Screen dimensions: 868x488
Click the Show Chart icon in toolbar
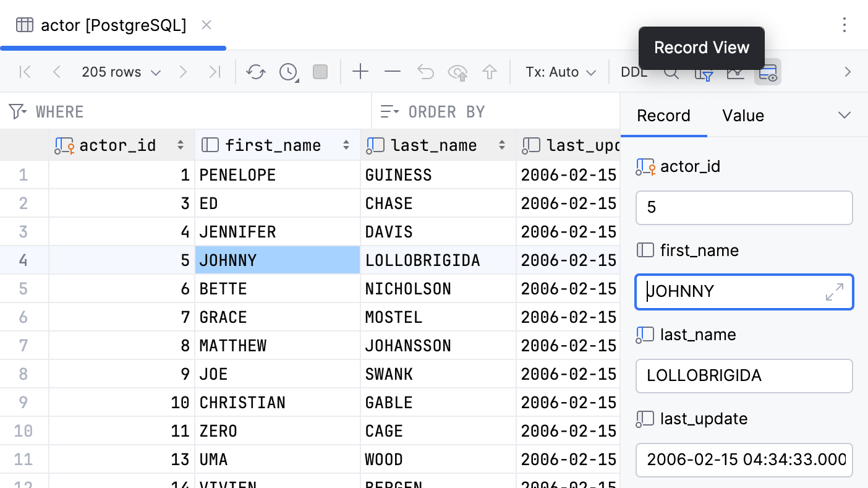tap(736, 74)
